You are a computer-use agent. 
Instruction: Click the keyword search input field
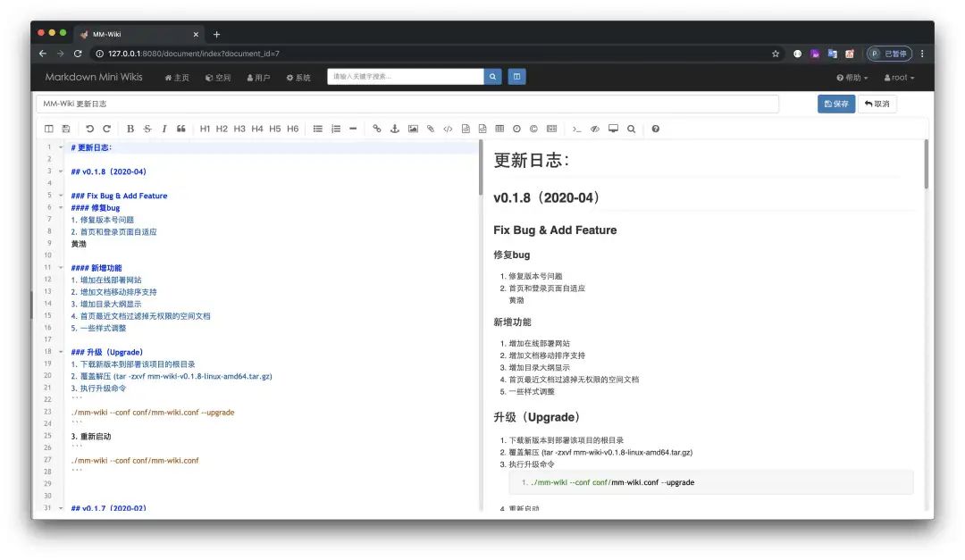406,77
